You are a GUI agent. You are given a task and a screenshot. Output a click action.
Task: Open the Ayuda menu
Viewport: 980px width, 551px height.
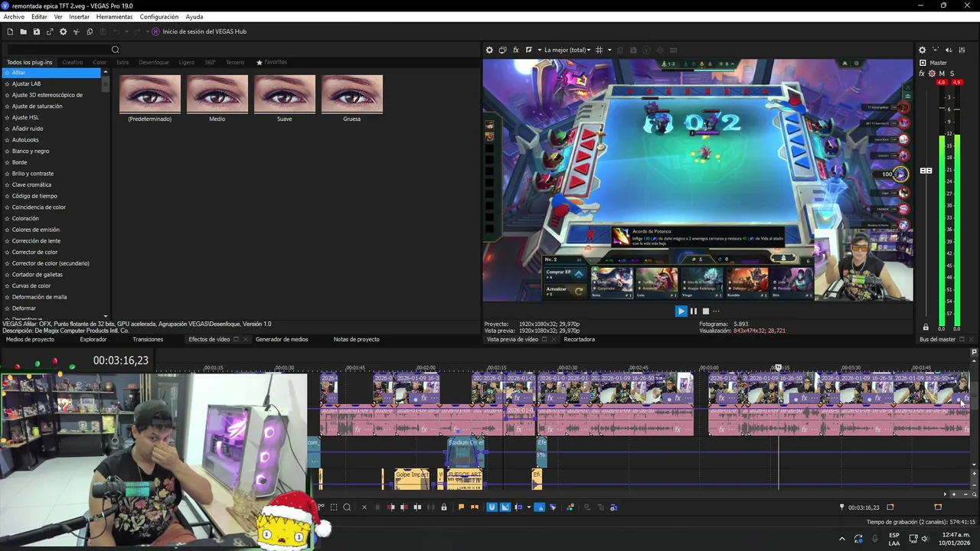click(x=194, y=17)
